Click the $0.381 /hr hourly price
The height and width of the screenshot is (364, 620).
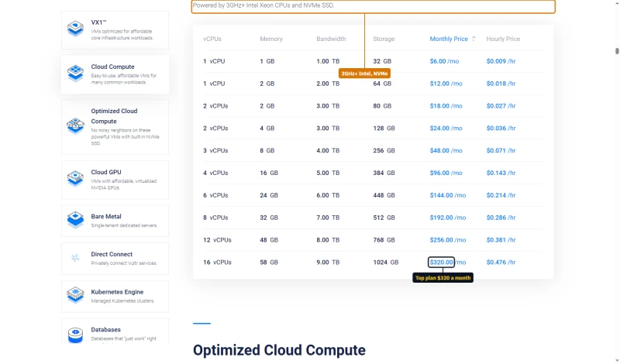(x=501, y=240)
